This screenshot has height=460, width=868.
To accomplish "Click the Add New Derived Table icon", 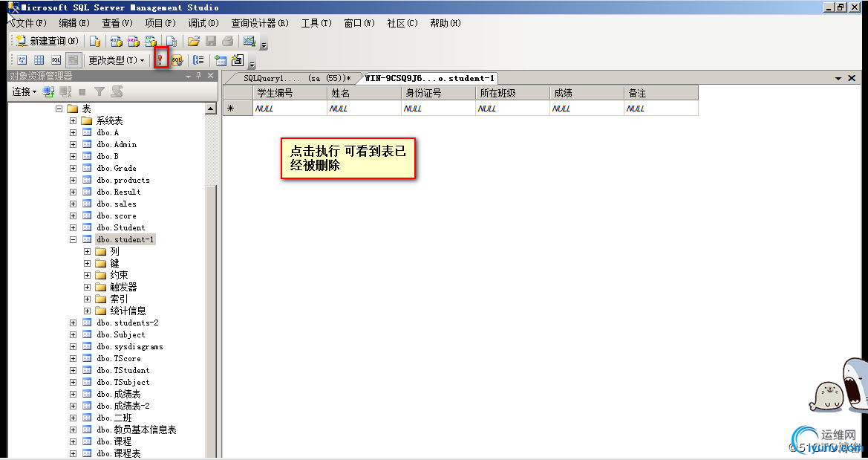I will pyautogui.click(x=238, y=60).
